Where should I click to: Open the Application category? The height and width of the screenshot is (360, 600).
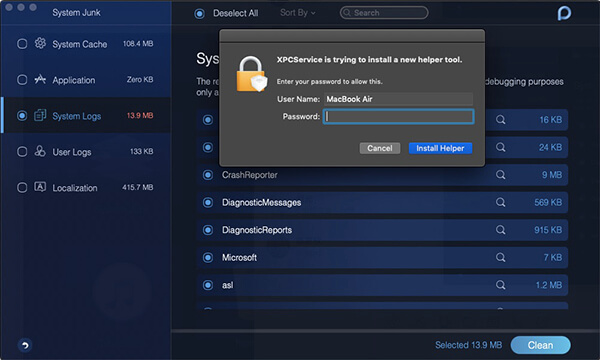86,80
